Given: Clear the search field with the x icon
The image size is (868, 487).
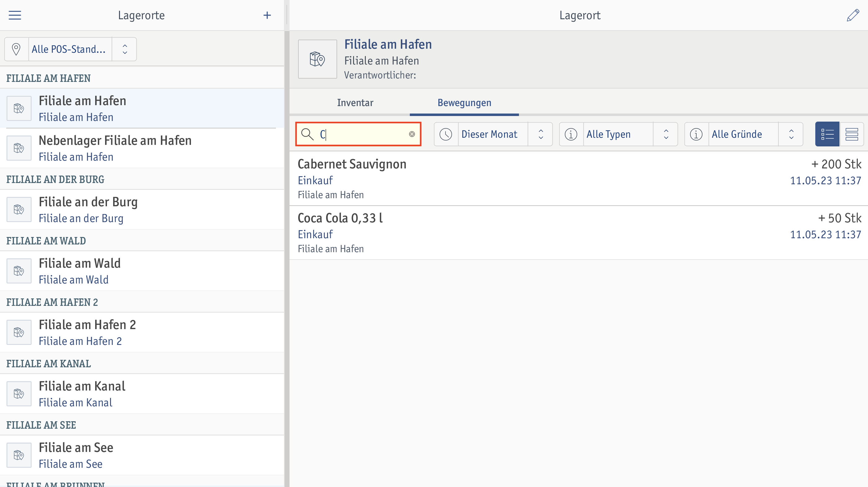Looking at the screenshot, I should (x=412, y=134).
